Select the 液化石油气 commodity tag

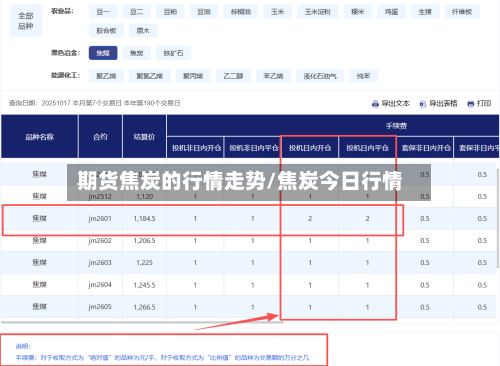pos(320,76)
